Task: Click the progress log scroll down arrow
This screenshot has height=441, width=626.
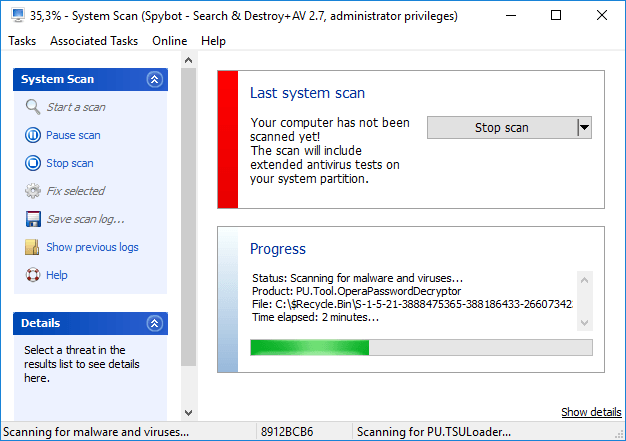Action: click(584, 322)
